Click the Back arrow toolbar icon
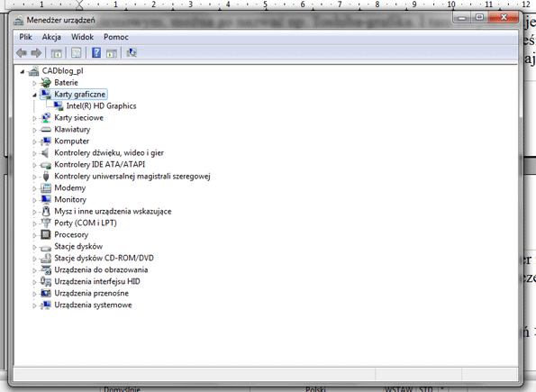The height and width of the screenshot is (392, 536). click(22, 53)
